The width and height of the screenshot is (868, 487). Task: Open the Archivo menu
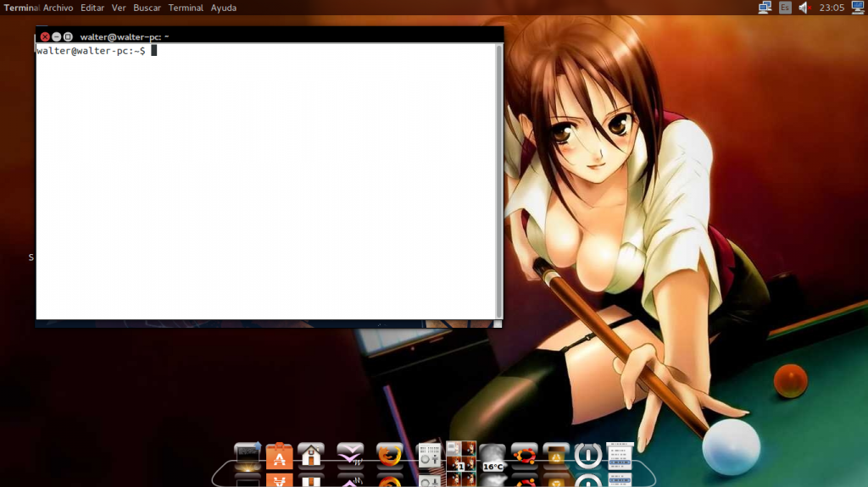58,8
